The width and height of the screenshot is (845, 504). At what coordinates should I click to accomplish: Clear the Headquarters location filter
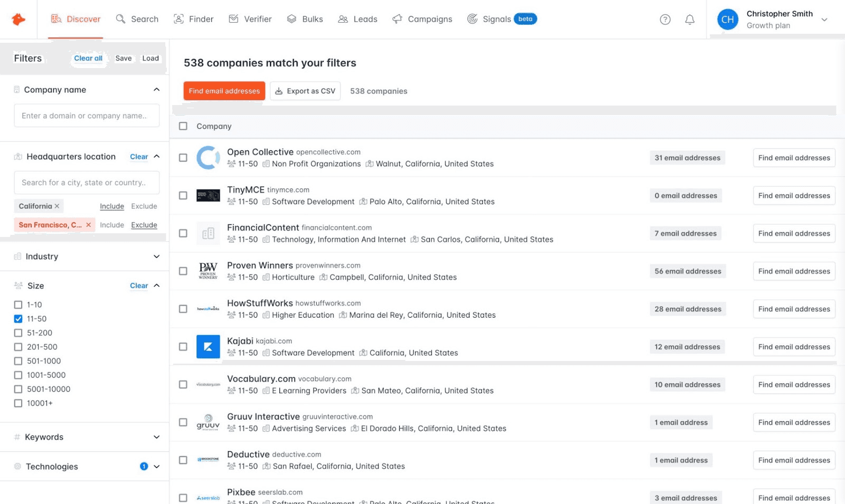tap(139, 157)
